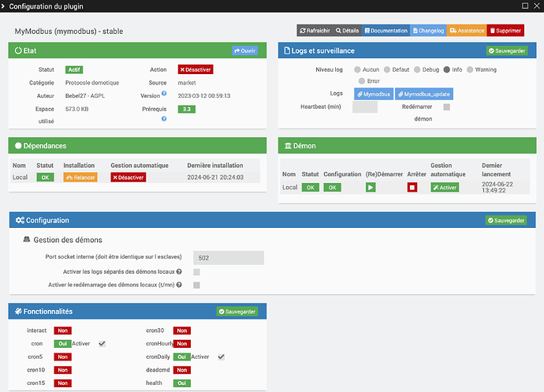Save the Fonctionnalités panel
The width and height of the screenshot is (544, 392).
pyautogui.click(x=237, y=312)
